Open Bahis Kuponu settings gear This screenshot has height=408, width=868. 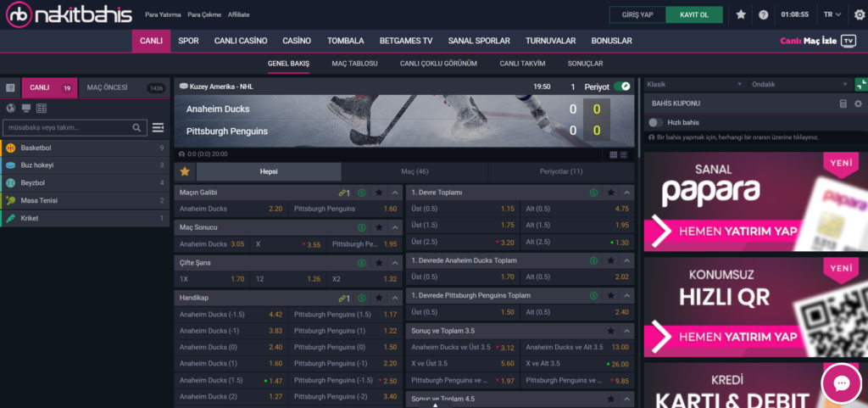pos(858,103)
